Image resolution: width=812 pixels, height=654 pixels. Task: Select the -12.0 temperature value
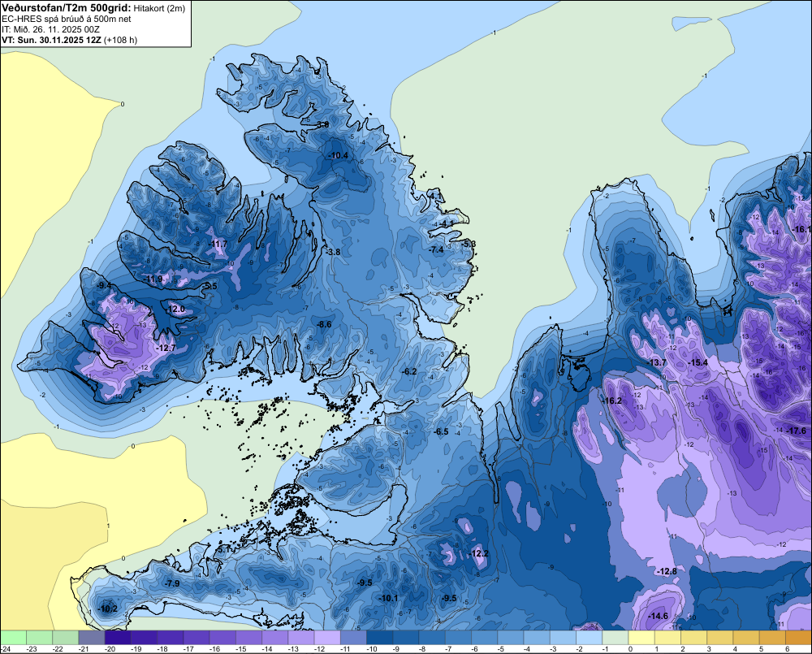pos(176,310)
